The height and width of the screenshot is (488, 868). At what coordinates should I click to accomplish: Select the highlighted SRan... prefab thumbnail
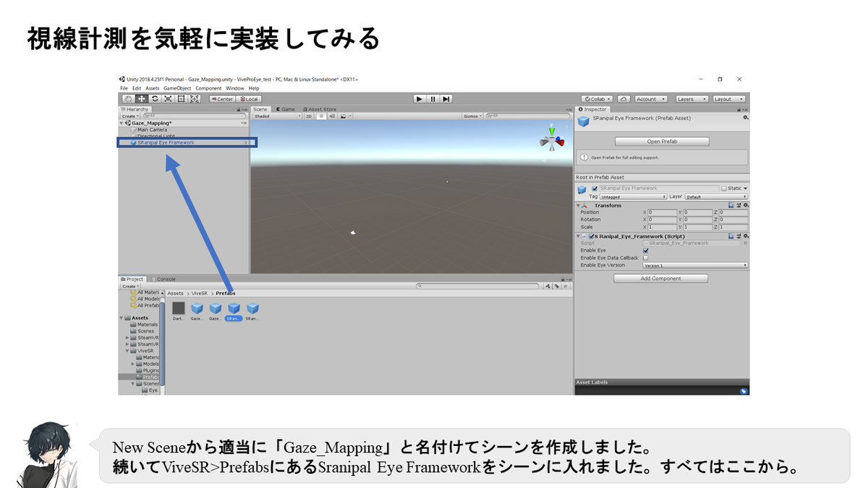234,311
